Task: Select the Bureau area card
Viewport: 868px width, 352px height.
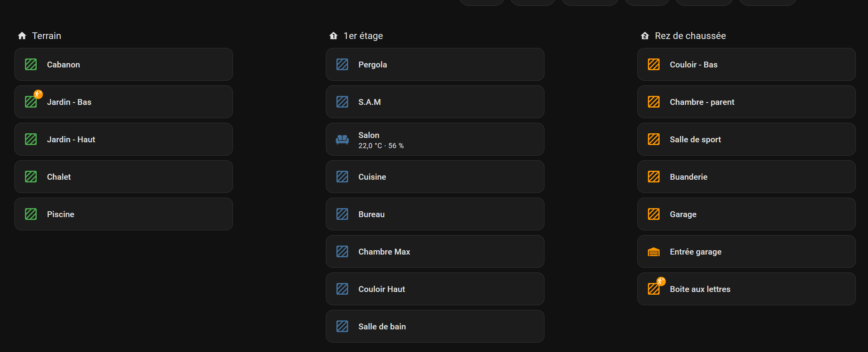Action: [x=435, y=214]
